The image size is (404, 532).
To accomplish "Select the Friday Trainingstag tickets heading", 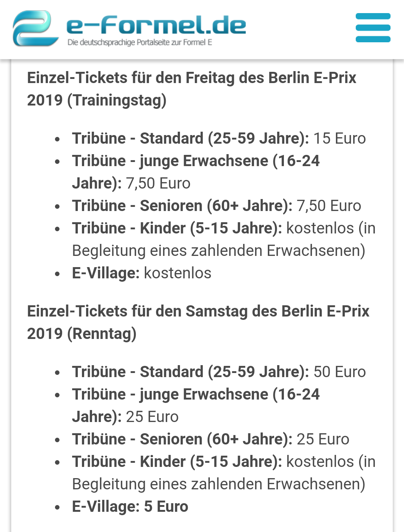I will point(191,89).
